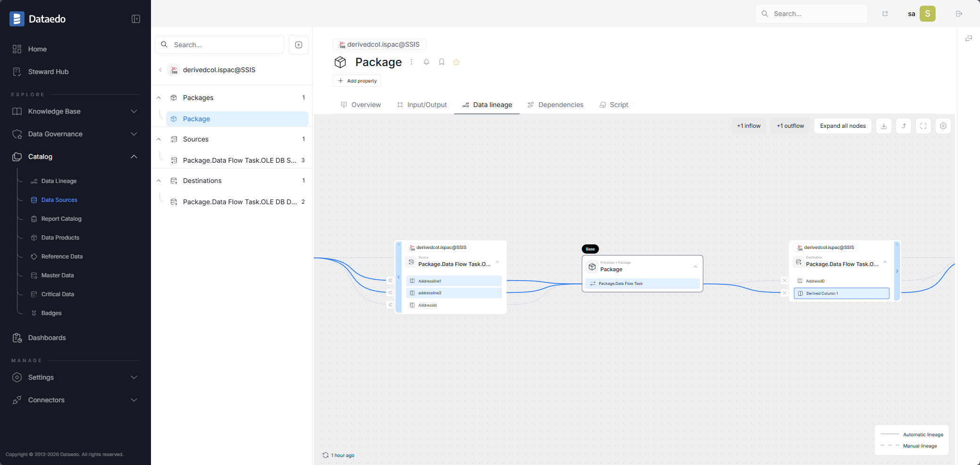
Task: Click the bell notification icon beside Package
Action: click(x=427, y=62)
